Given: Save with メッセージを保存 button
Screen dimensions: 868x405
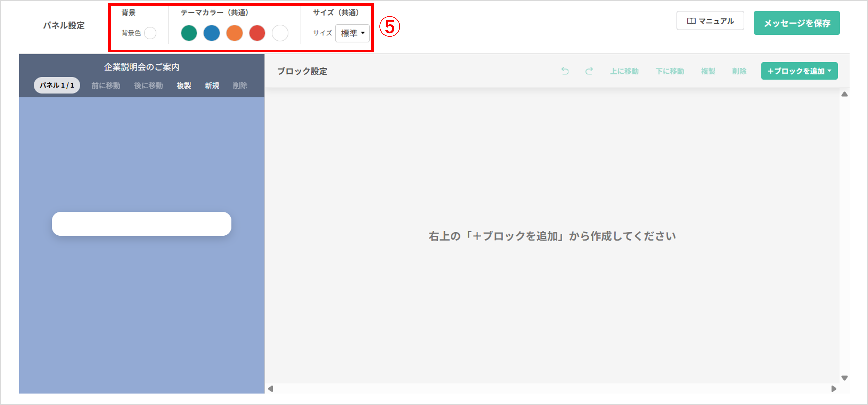Looking at the screenshot, I should [x=796, y=23].
